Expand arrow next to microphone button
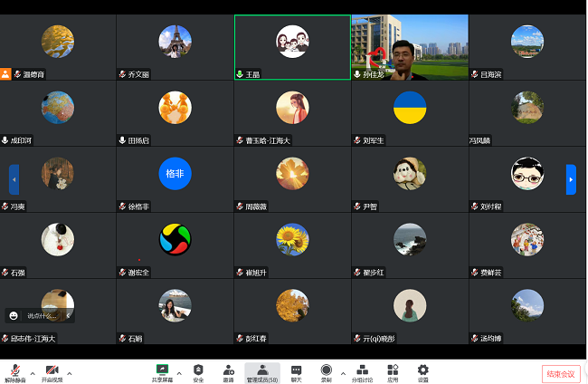 [x=33, y=371]
